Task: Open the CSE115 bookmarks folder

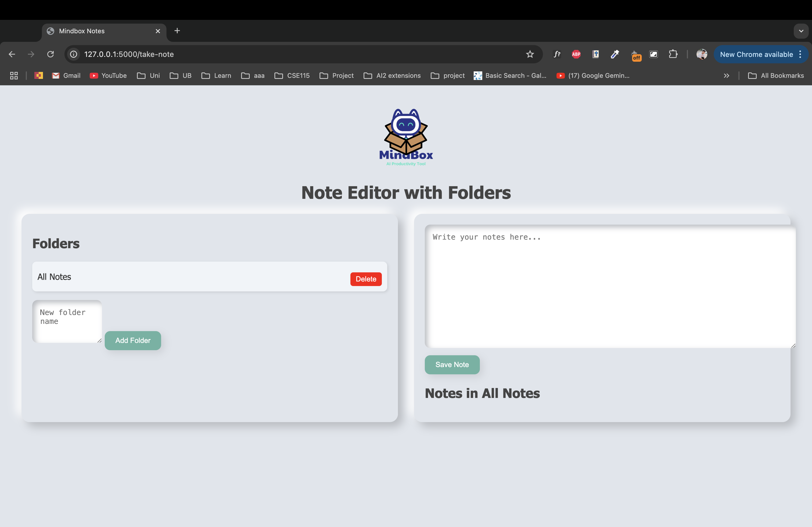Action: [x=292, y=76]
